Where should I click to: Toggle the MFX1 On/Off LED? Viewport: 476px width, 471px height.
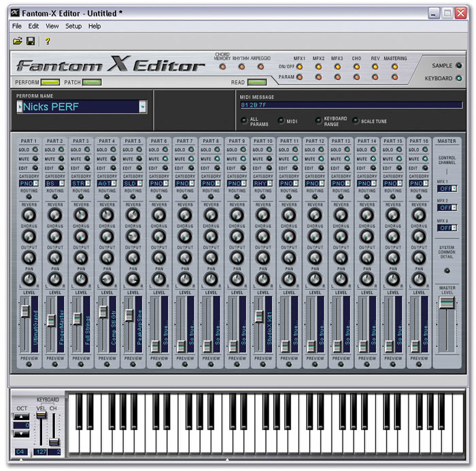pos(299,67)
